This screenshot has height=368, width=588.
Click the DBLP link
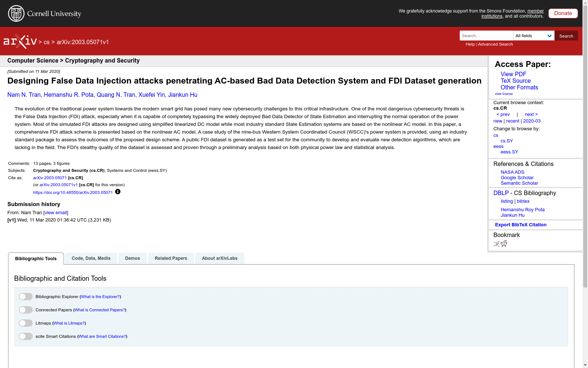coord(501,193)
